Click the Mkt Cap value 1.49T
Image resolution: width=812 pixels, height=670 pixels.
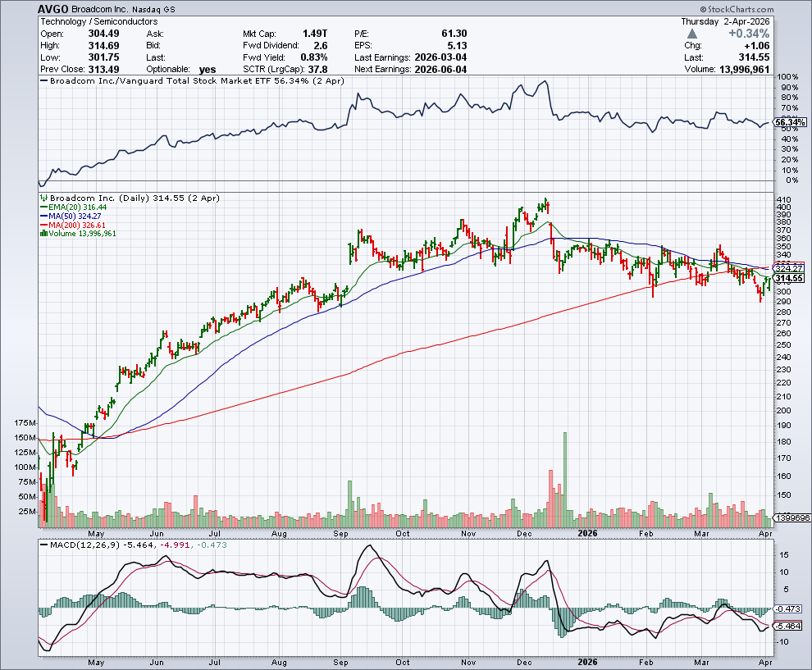[315, 34]
